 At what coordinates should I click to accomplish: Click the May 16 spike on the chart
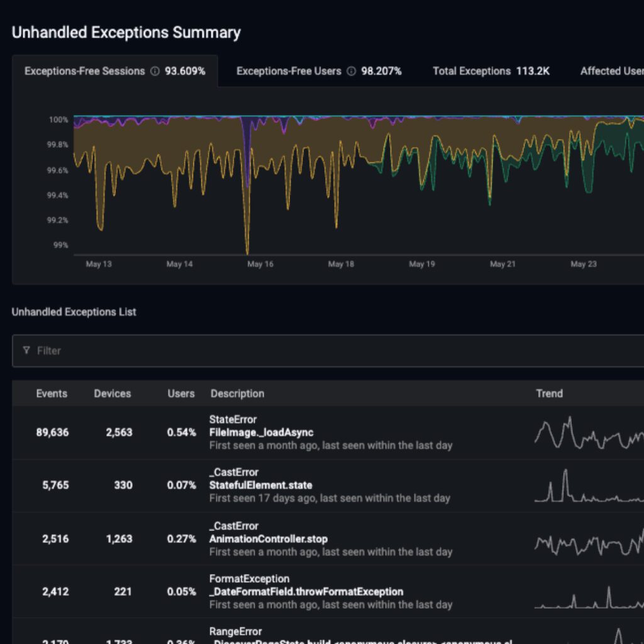247,189
